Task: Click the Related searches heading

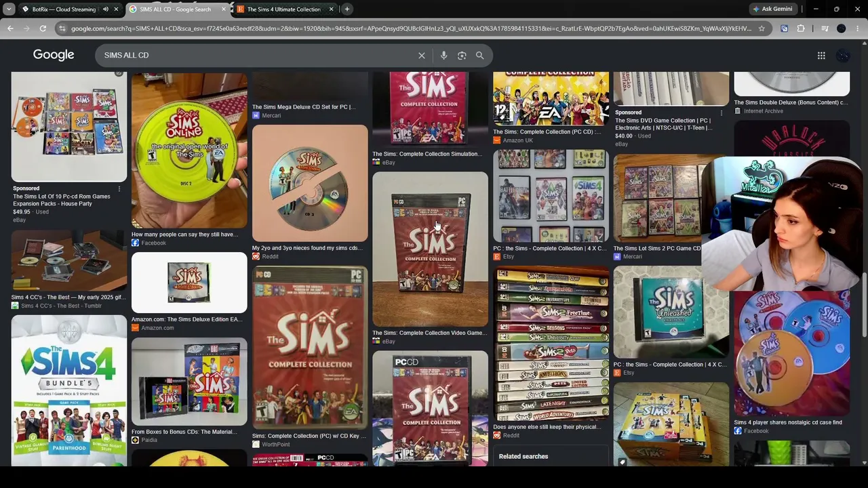Action: [524, 456]
